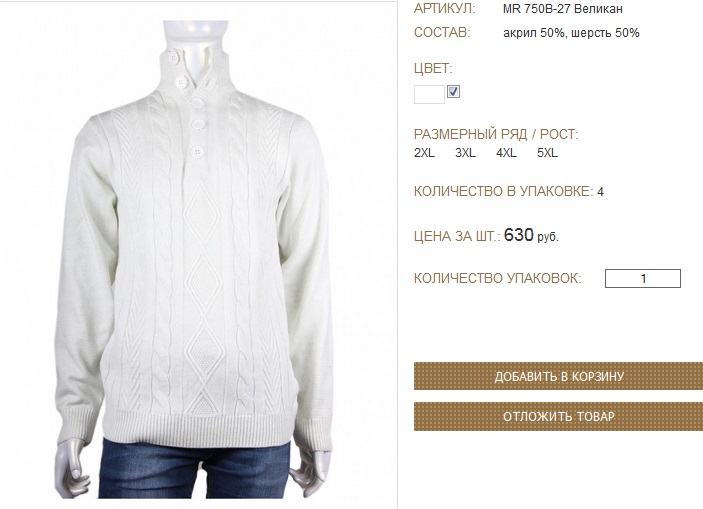Click the article number MR 750B-27 Великан
This screenshot has width=703, height=509.
(563, 9)
